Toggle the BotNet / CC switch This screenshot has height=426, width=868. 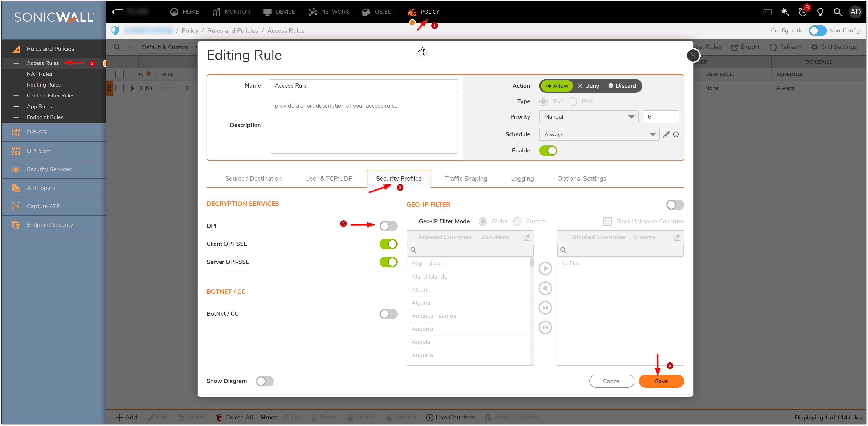click(x=388, y=314)
